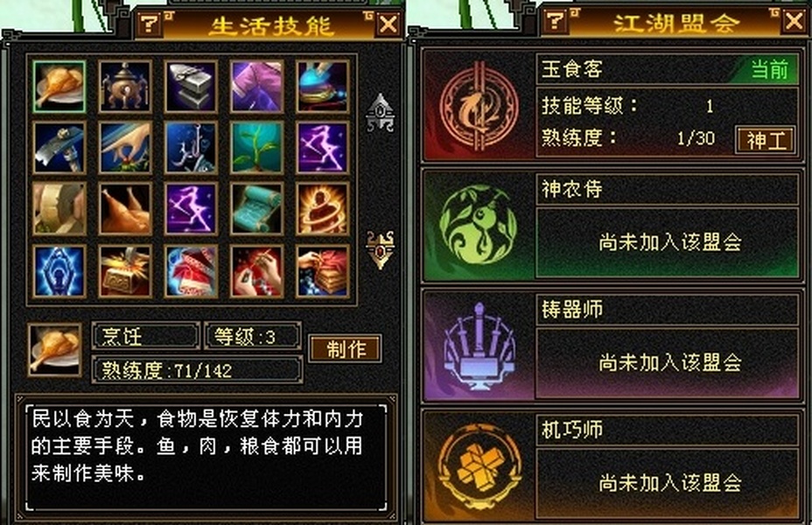Open help for the 生活技能 panel
Image resolution: width=812 pixels, height=525 pixels.
[150, 24]
